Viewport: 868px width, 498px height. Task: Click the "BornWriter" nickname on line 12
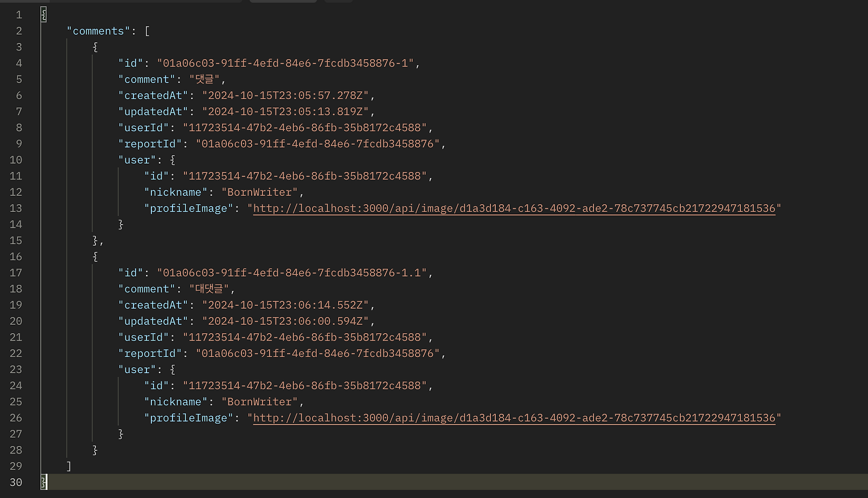pyautogui.click(x=259, y=192)
